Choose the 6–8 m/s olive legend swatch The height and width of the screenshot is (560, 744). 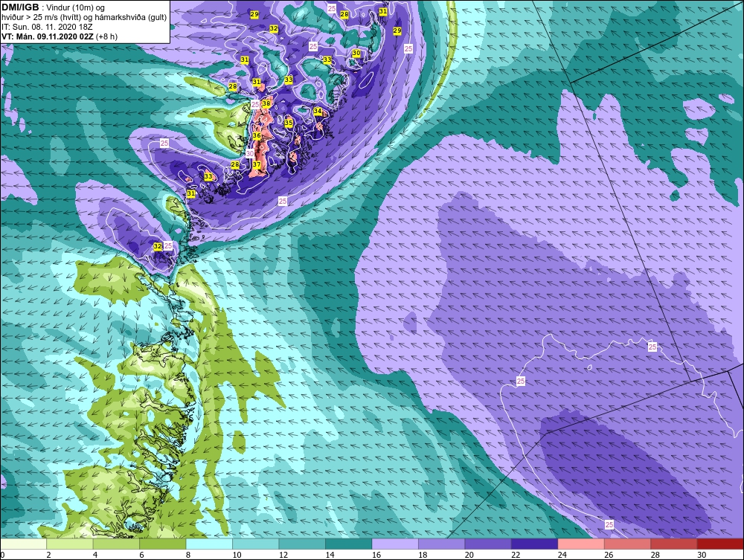(163, 544)
